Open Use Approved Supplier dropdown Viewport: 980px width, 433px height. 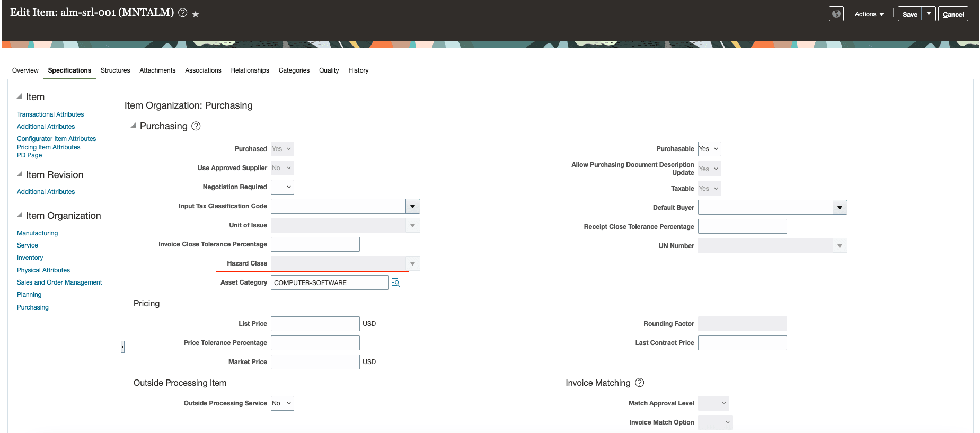282,168
